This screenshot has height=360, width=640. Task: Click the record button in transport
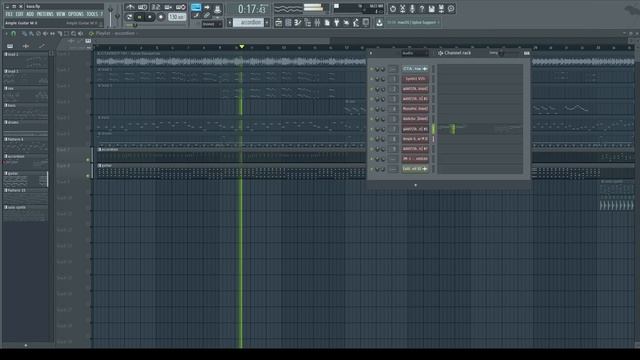tap(161, 17)
